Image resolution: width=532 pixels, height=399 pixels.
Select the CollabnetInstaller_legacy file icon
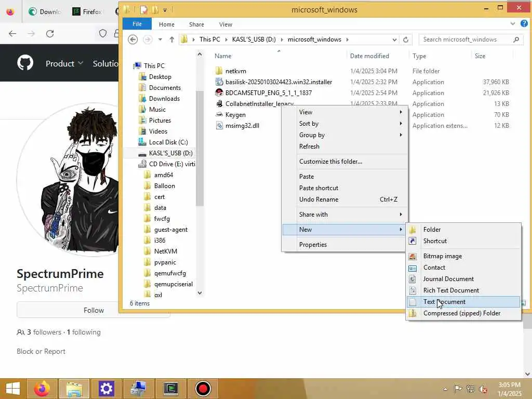pos(219,103)
